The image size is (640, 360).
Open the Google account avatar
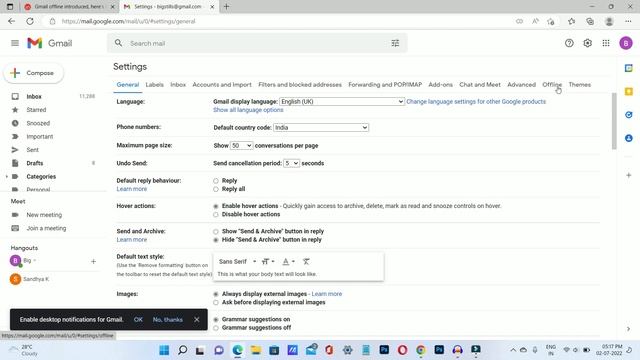[x=626, y=43]
